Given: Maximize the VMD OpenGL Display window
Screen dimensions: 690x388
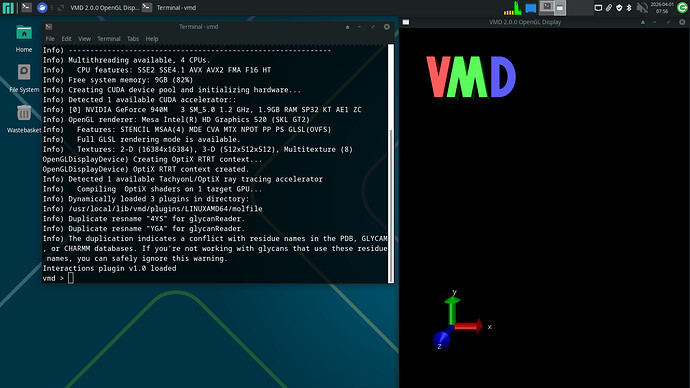Looking at the screenshot, I should (x=668, y=22).
